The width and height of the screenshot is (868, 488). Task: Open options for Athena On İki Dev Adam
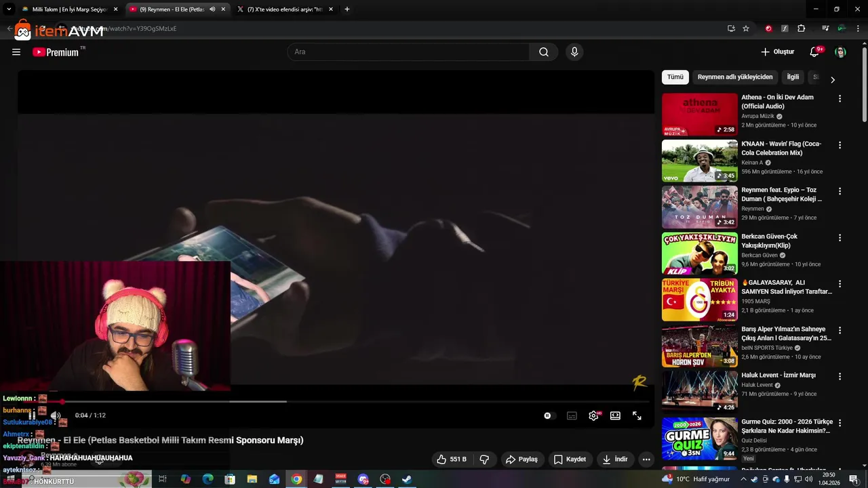840,98
